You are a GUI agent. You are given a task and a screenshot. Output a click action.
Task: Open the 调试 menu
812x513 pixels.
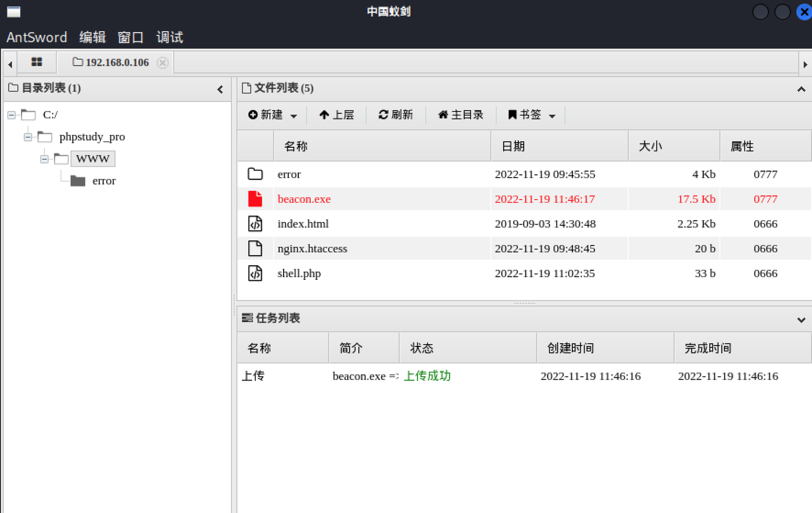(169, 37)
